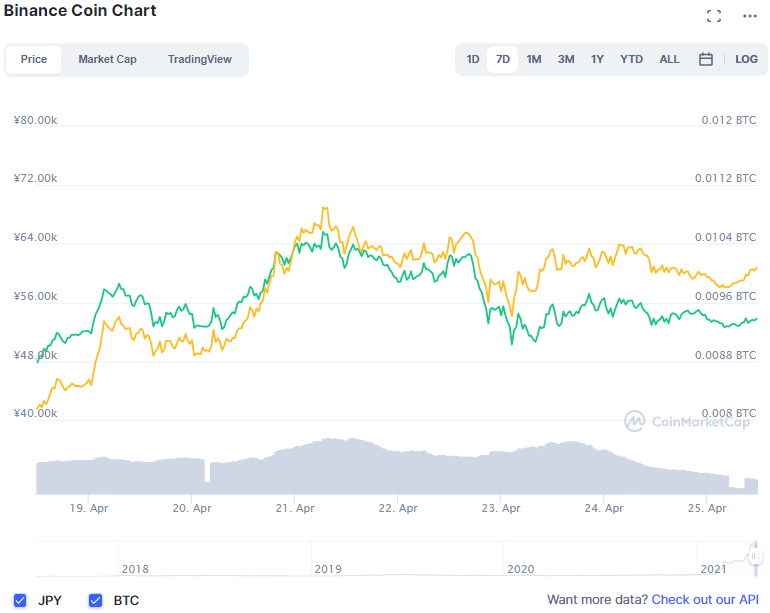Switch to the Price tab

[x=34, y=59]
